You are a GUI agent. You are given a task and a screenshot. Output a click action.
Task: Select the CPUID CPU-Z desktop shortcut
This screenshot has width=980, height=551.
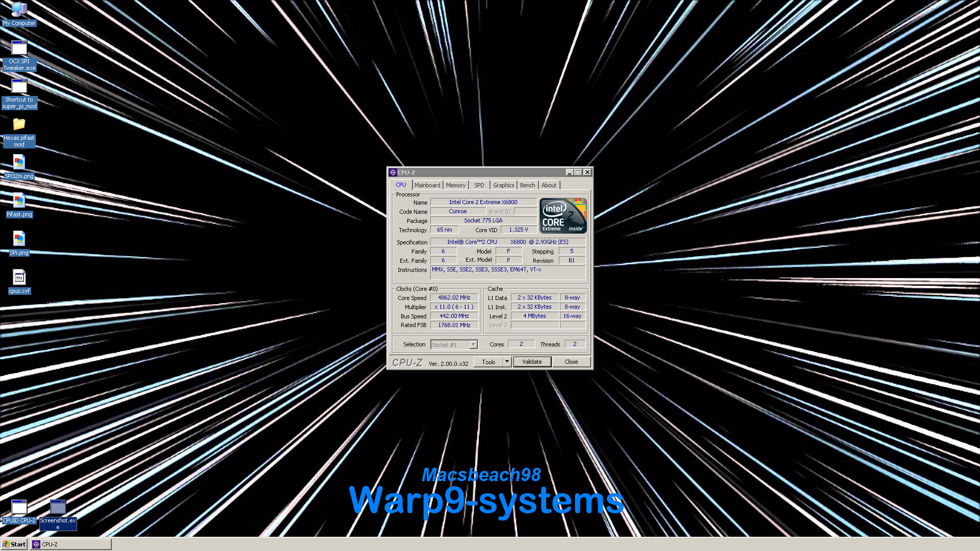(19, 512)
